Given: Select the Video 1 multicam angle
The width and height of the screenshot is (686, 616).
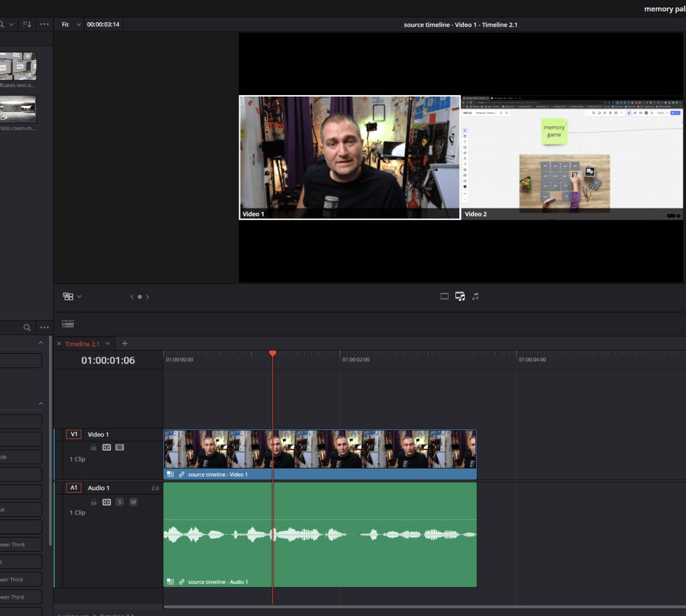Looking at the screenshot, I should [x=349, y=158].
